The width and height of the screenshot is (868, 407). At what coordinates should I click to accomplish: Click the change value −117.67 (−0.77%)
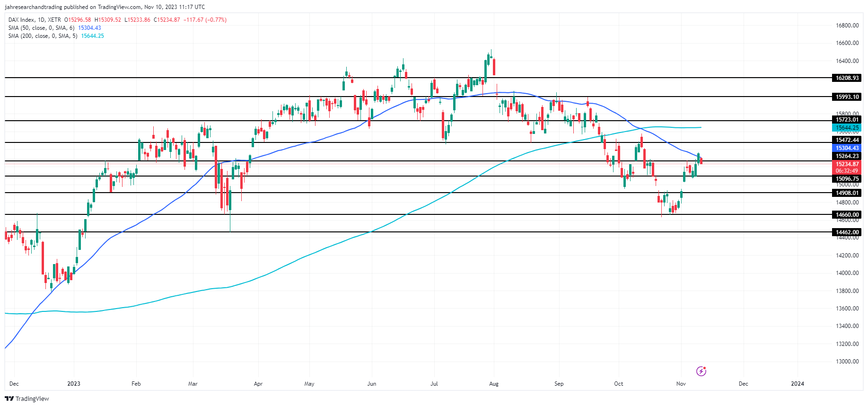point(205,20)
